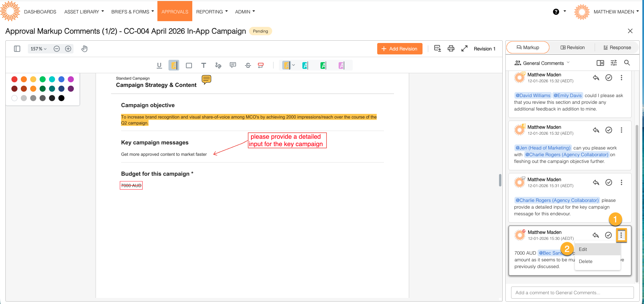This screenshot has width=644, height=304.
Task: Download the document as PDF
Action: click(438, 48)
